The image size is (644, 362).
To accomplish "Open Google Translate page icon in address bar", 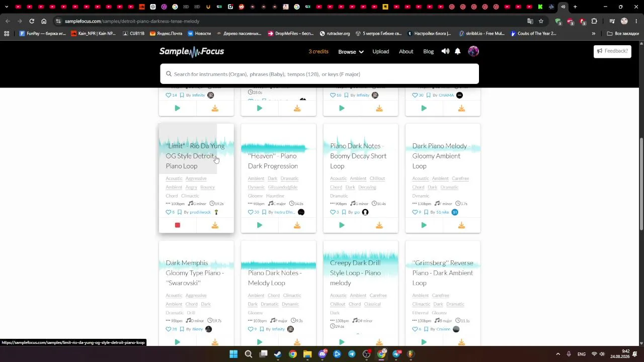I will coord(530,21).
